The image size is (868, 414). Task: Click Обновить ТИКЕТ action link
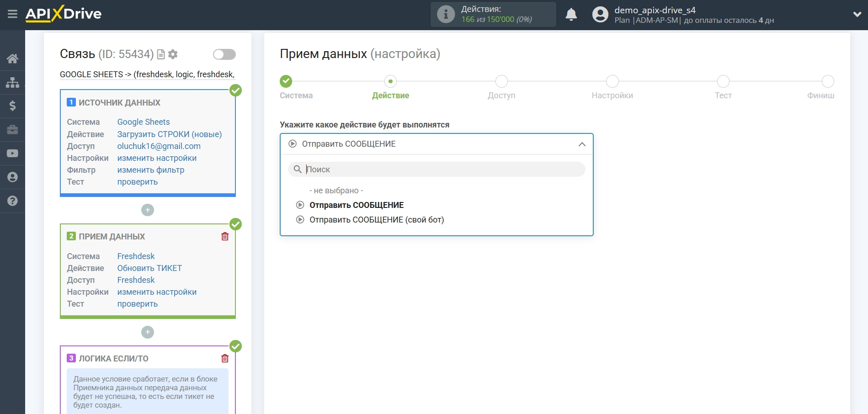(149, 268)
